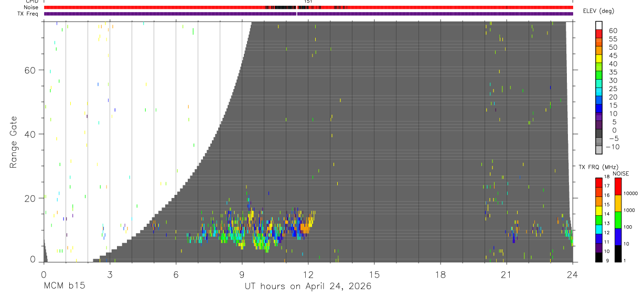This screenshot has height=297, width=644.
Task: Click the 'UT hours on April 24, 2026' label
Action: coord(308,286)
